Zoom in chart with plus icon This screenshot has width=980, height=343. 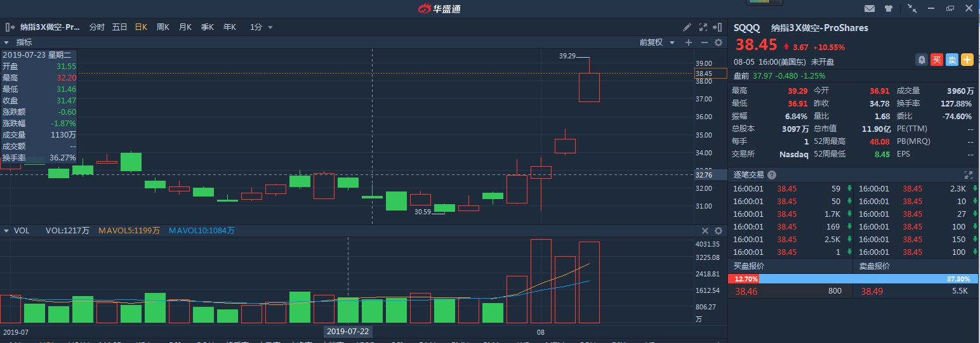689,42
